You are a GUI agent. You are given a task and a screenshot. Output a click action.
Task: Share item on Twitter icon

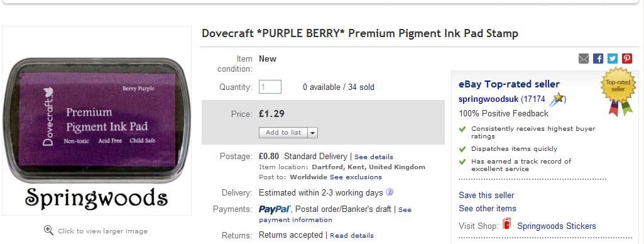click(x=613, y=58)
